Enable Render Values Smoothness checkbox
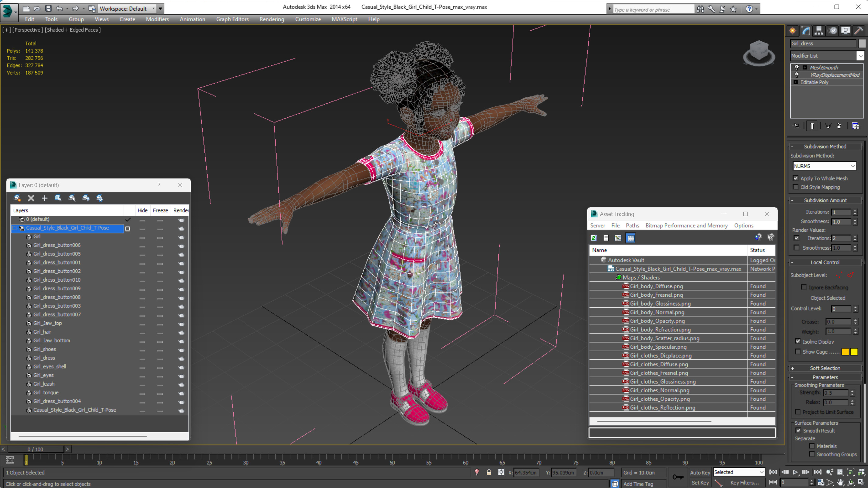 pyautogui.click(x=797, y=247)
